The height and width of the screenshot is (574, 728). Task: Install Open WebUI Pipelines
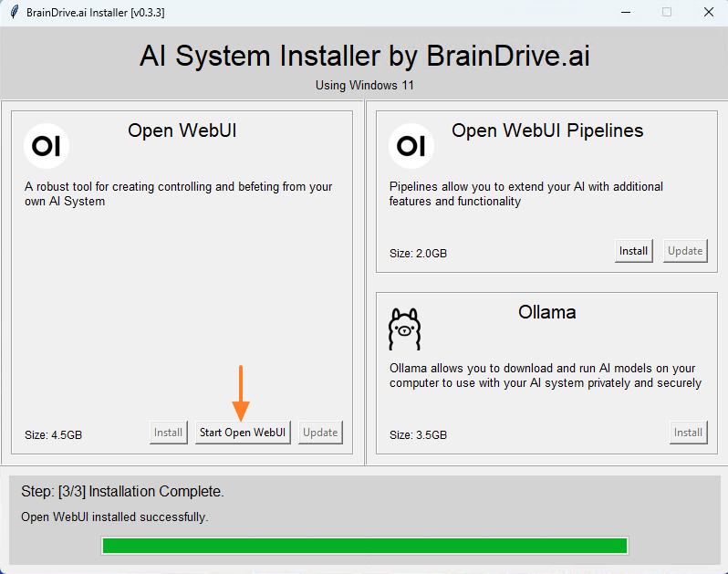pyautogui.click(x=633, y=251)
